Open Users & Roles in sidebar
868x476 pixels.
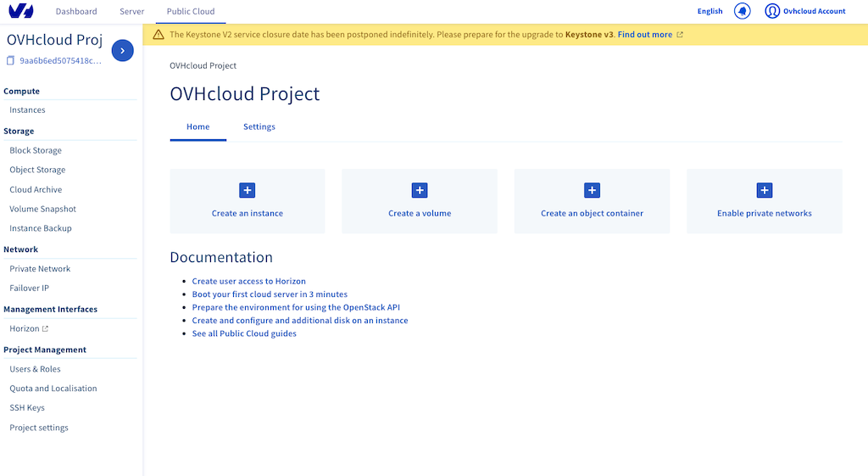(35, 369)
